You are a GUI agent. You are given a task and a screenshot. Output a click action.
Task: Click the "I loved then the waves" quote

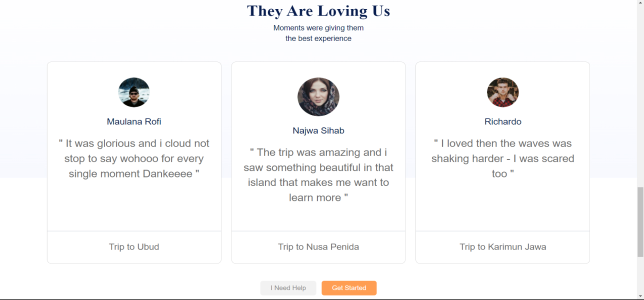[503, 158]
